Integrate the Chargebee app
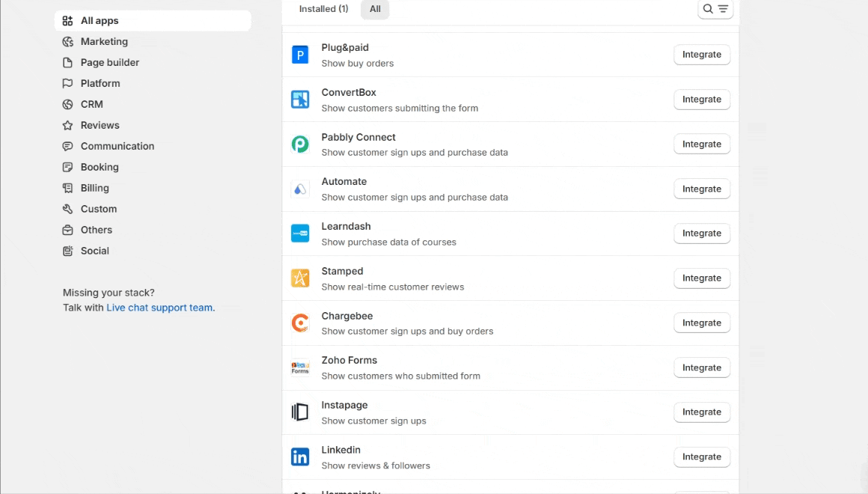This screenshot has width=868, height=494. click(x=701, y=323)
